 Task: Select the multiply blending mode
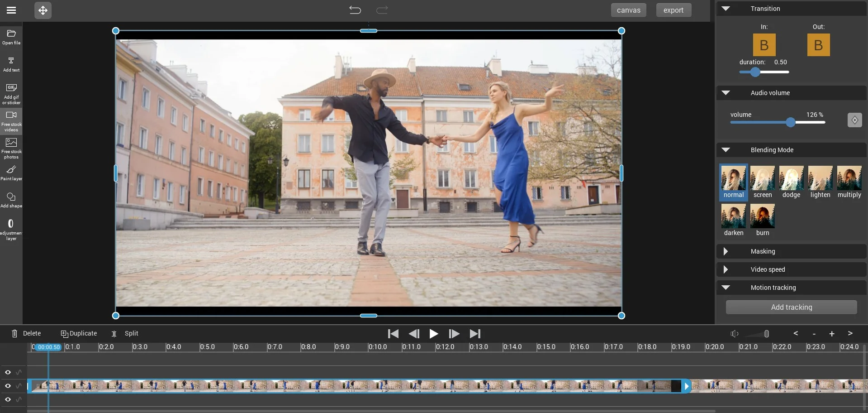[x=849, y=182]
